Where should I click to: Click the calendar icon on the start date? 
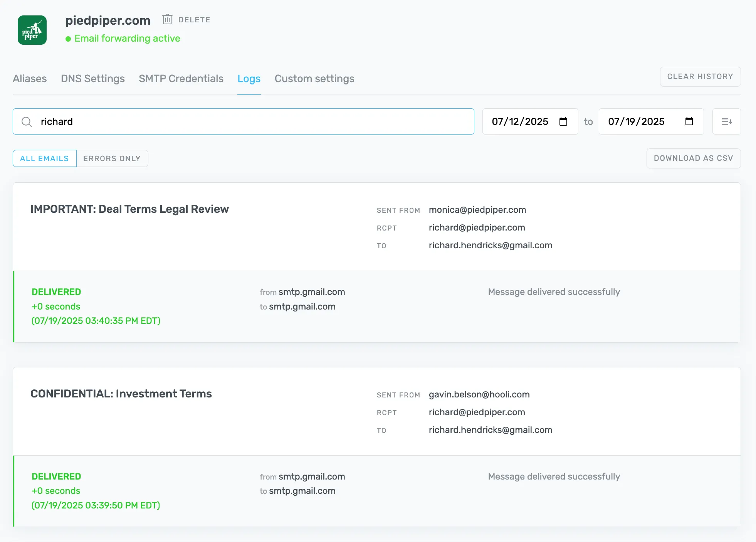tap(564, 121)
